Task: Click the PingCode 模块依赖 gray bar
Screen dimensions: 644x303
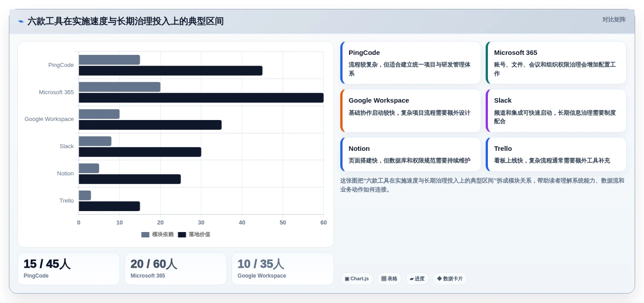Action: point(109,60)
